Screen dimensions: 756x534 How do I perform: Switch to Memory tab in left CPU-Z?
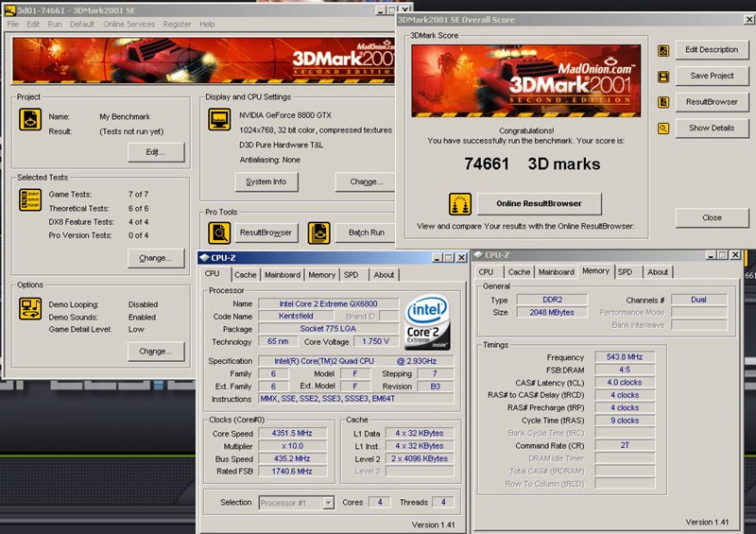[321, 275]
